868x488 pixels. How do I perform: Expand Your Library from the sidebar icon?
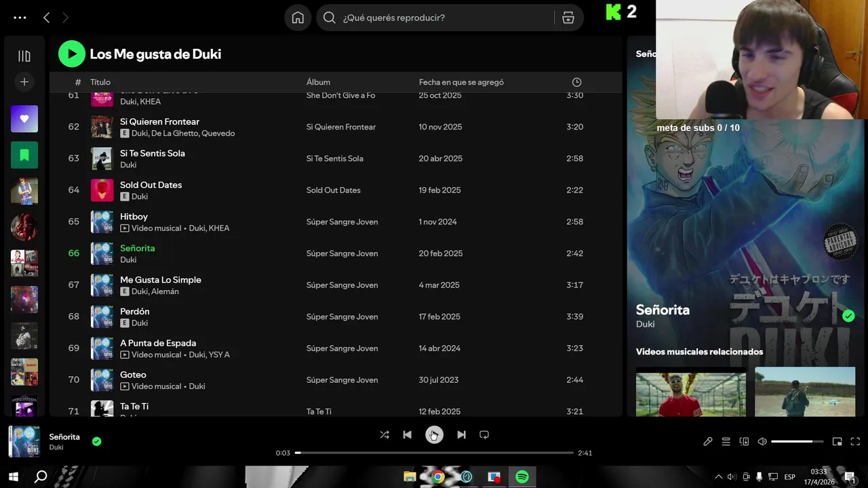(24, 56)
